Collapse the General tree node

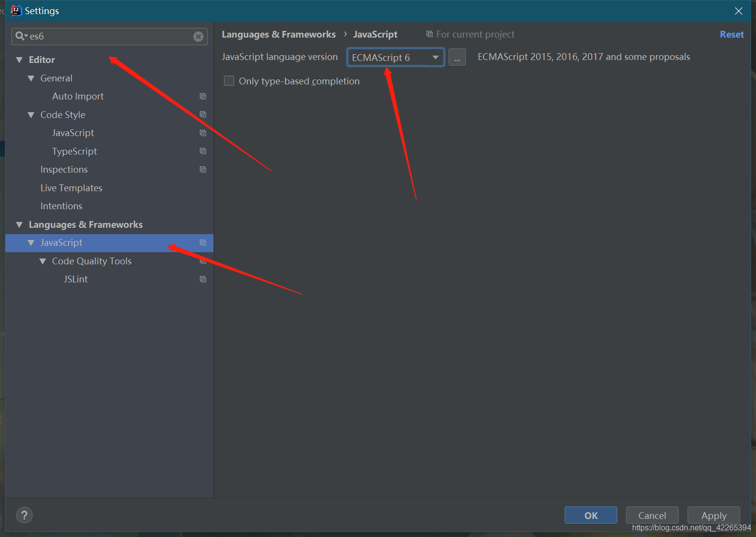[31, 79]
